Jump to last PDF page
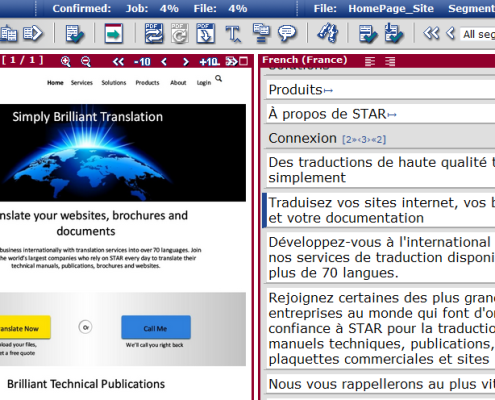This screenshot has height=400, width=495. 232,62
